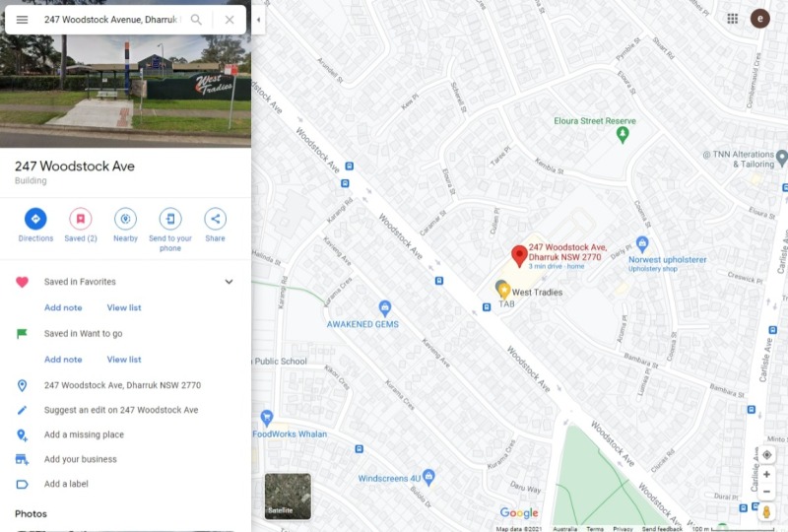This screenshot has height=532, width=788.
Task: Zoom out on the map
Action: click(767, 492)
